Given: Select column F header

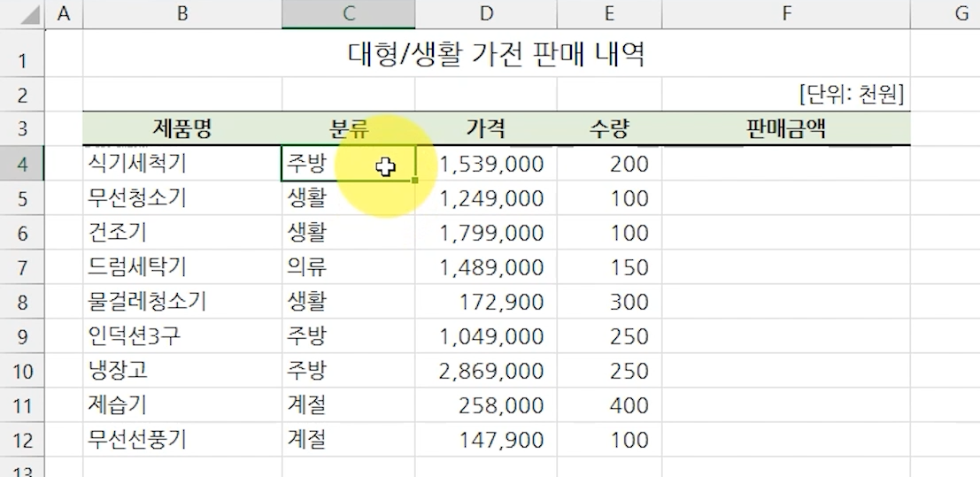Looking at the screenshot, I should coord(785,14).
